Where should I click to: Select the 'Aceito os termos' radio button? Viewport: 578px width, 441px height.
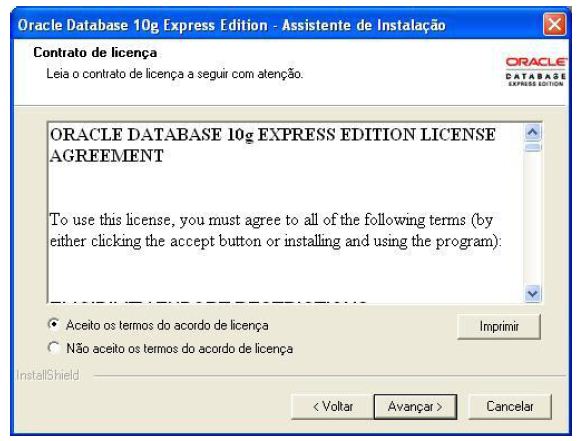[x=54, y=324]
